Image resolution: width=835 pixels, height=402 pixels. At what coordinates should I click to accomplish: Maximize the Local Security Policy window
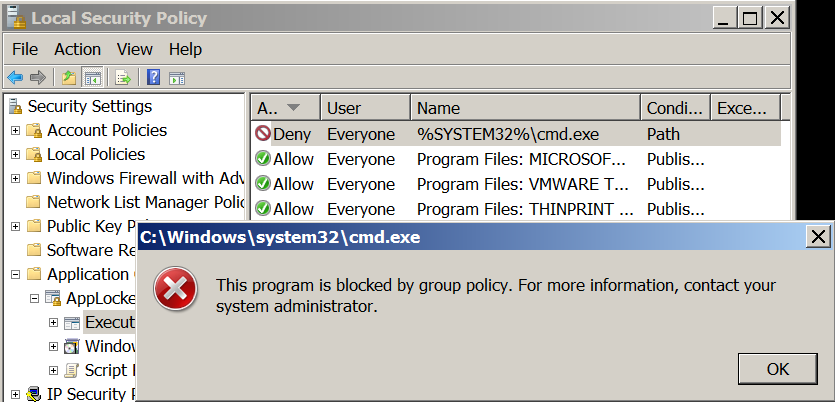point(750,18)
